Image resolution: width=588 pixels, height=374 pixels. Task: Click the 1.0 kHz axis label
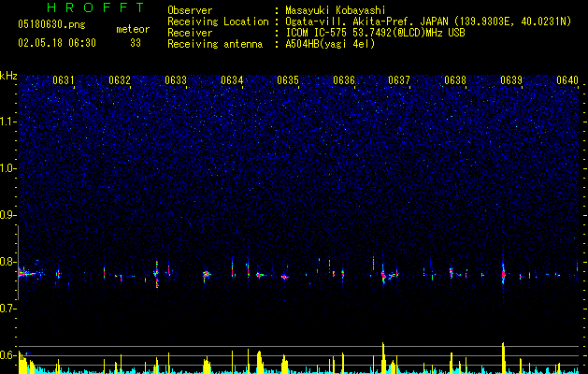point(7,168)
